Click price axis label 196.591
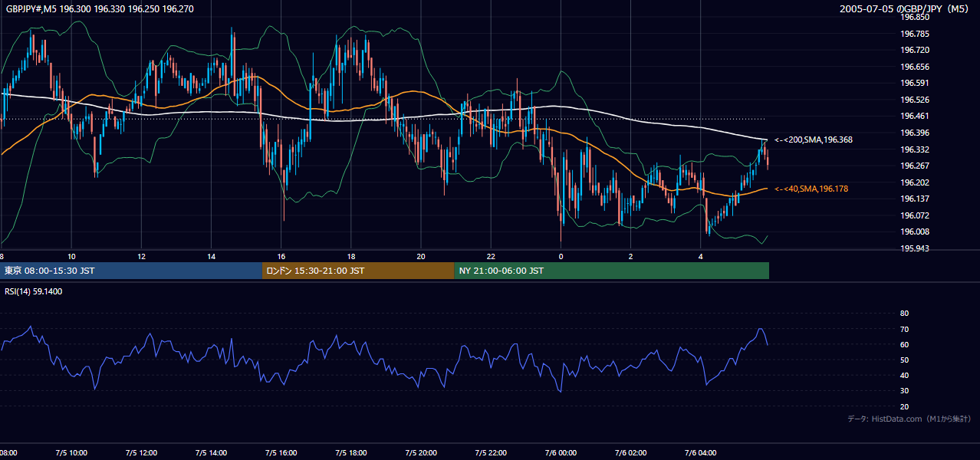This screenshot has width=980, height=460. pos(914,83)
